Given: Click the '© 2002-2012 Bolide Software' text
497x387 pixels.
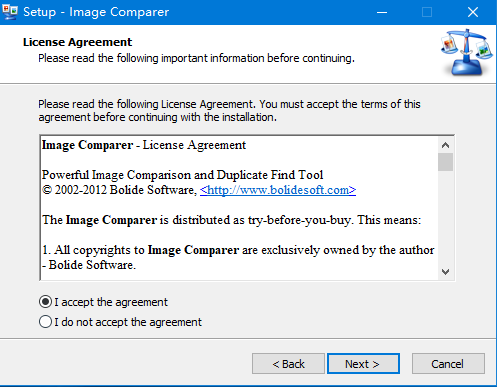Looking at the screenshot, I should (x=119, y=190).
